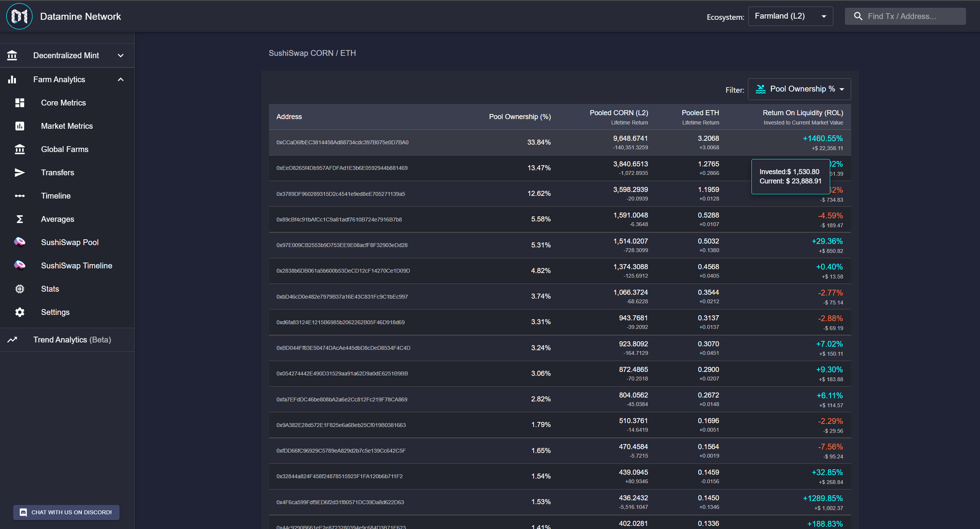Open address 0xCCaD6fbEC3814458Ad88734cdc397B075e0D7BA0
980x529 pixels.
[x=342, y=142]
